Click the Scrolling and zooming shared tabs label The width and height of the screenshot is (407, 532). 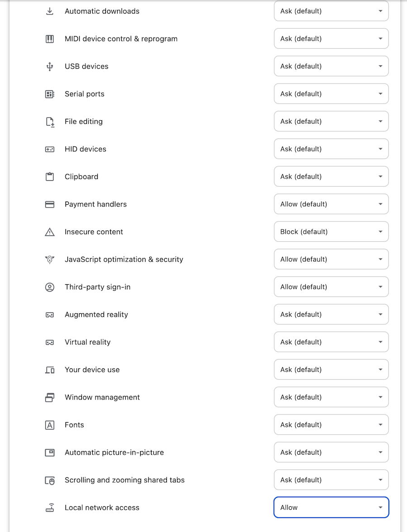[x=124, y=480]
